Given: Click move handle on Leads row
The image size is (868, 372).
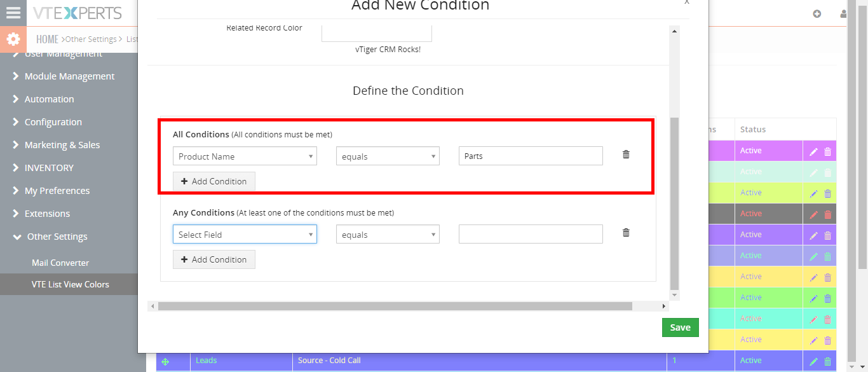Looking at the screenshot, I should click(x=165, y=361).
